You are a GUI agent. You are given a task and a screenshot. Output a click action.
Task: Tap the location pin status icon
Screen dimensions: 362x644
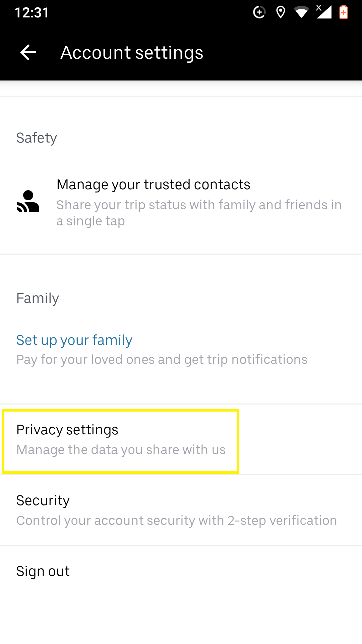pos(281,12)
